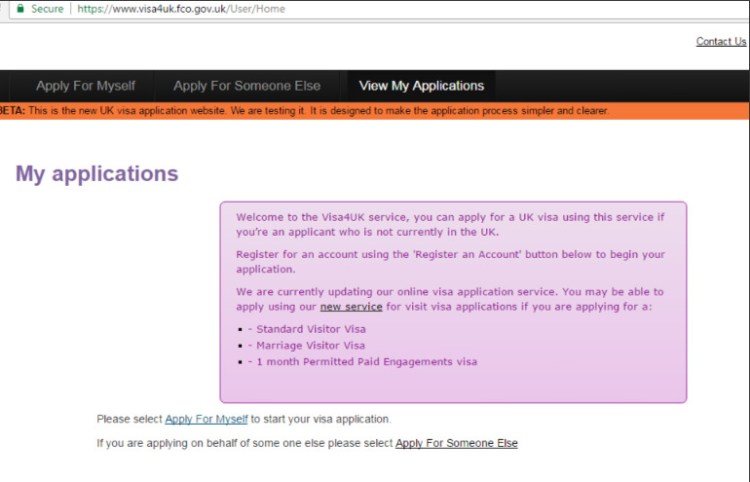Click the inline Apply For Myself link
Image resolution: width=750 pixels, height=482 pixels.
pyautogui.click(x=206, y=419)
